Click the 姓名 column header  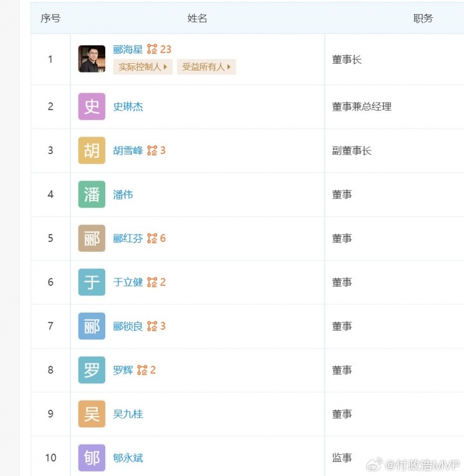tap(197, 18)
